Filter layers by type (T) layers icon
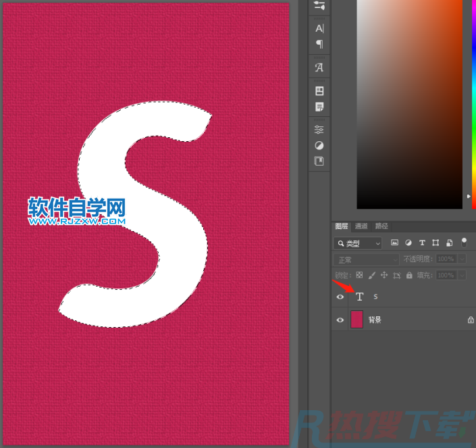476x448 pixels. pos(422,243)
